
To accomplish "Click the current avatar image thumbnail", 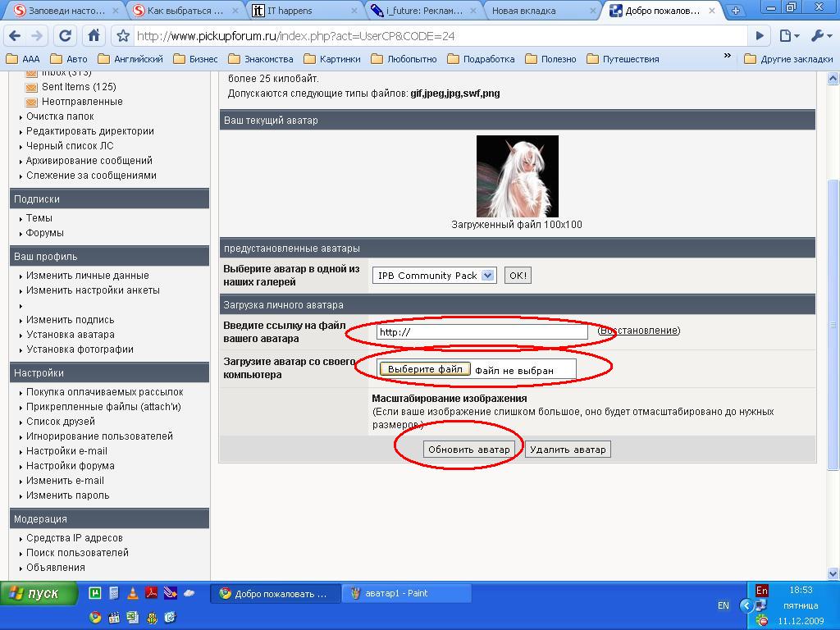I will pos(517,176).
